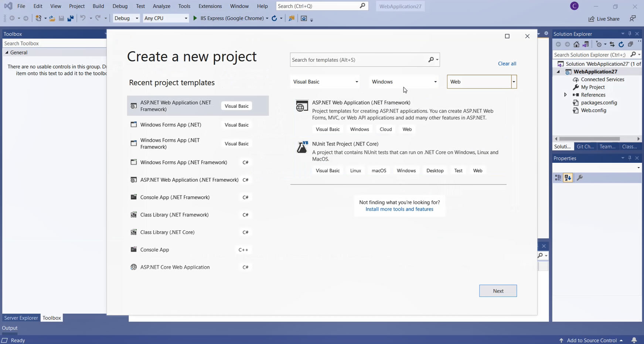
Task: Toggle Alphabetical sort in Properties panel
Action: click(568, 178)
